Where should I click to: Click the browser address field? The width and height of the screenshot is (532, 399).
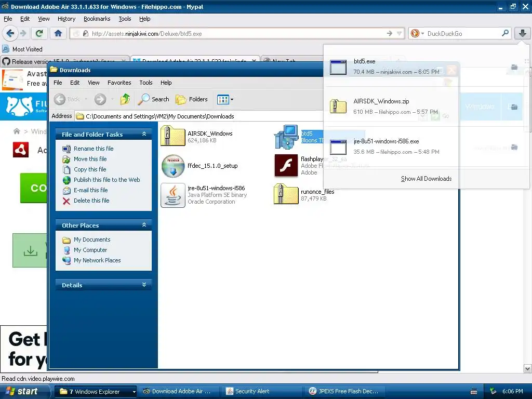(x=237, y=34)
